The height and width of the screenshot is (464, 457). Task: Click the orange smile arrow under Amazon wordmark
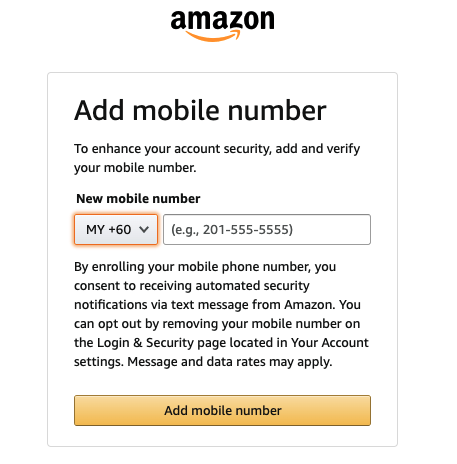coord(213,36)
